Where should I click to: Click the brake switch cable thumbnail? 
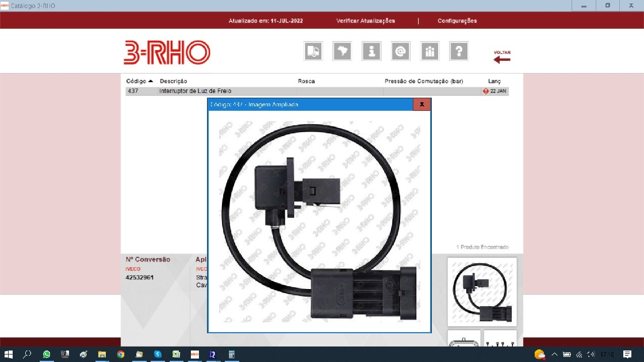(x=482, y=291)
